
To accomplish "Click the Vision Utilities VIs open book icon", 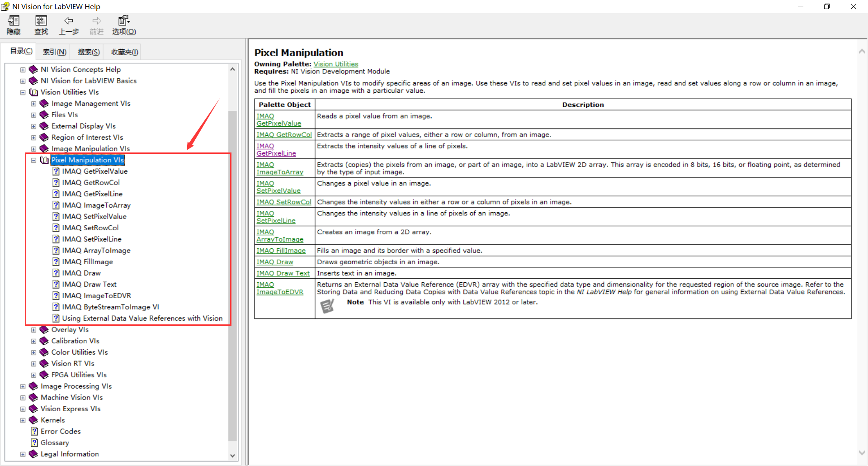I will pos(33,92).
